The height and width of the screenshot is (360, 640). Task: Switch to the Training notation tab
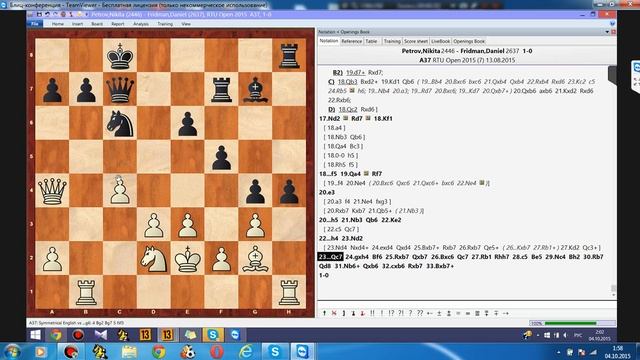point(392,41)
